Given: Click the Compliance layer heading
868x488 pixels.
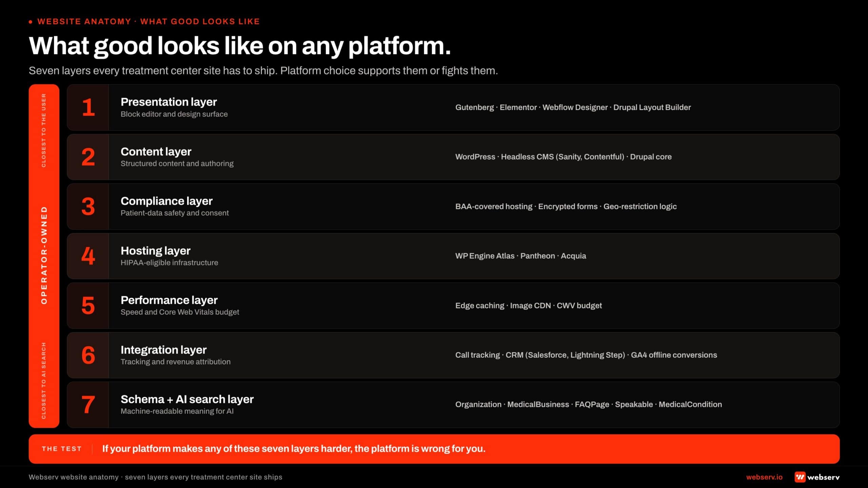Looking at the screenshot, I should coord(166,201).
